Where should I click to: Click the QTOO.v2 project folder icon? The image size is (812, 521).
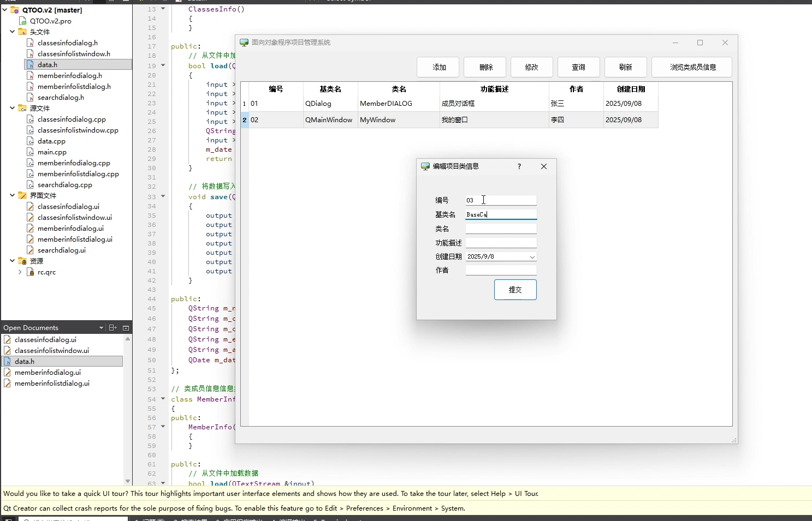click(15, 10)
